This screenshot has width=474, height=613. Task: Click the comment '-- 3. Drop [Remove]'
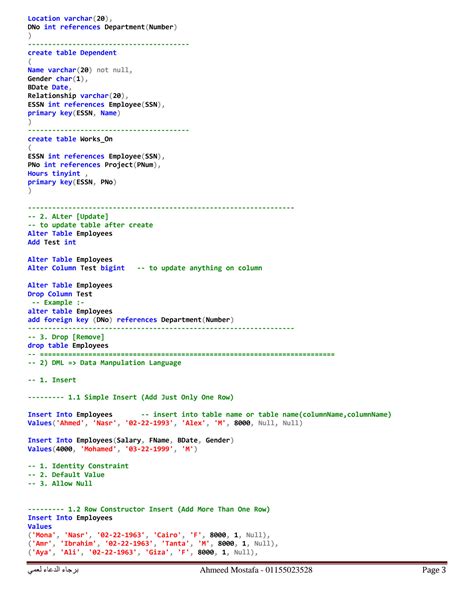(x=66, y=337)
